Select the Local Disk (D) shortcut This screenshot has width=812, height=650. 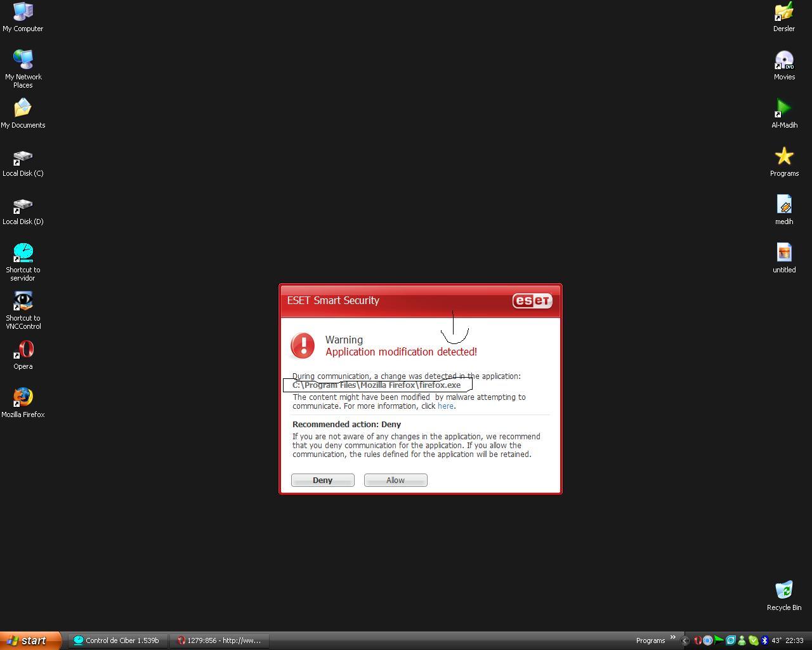[x=23, y=210]
